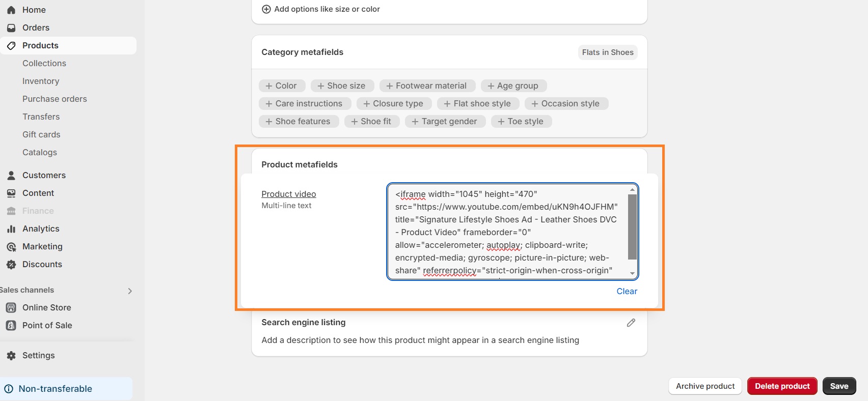Click the text area scroll down arrow
The height and width of the screenshot is (401, 868).
coord(632,274)
